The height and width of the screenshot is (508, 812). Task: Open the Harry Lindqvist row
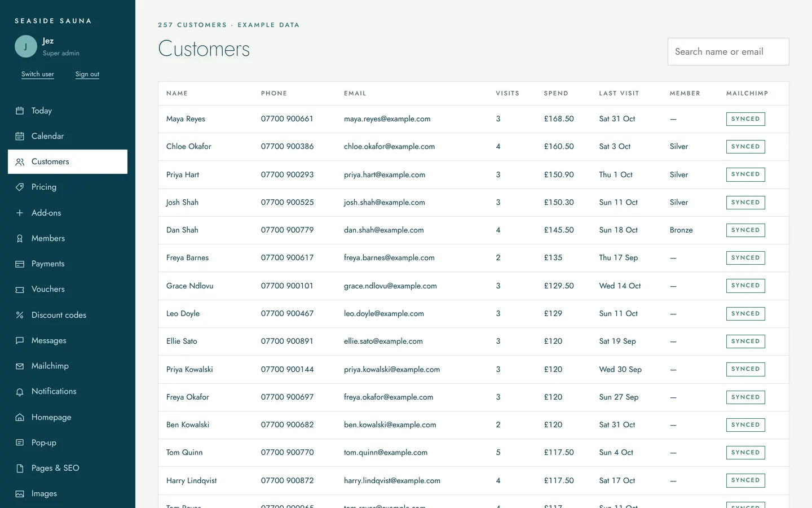(474, 480)
